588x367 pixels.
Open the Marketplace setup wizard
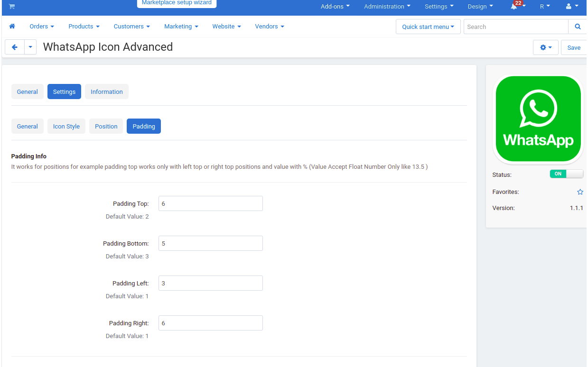click(x=177, y=3)
